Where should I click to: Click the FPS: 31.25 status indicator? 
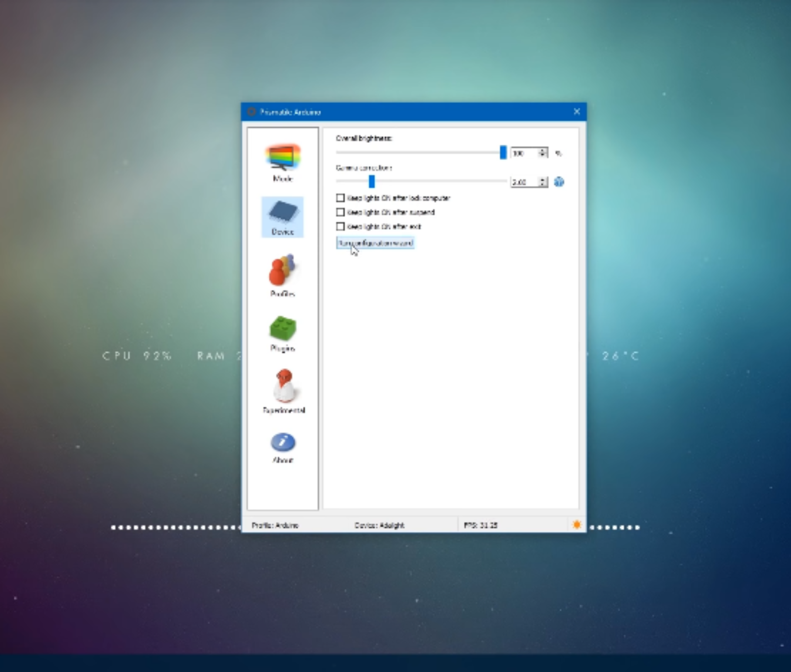pyautogui.click(x=481, y=525)
